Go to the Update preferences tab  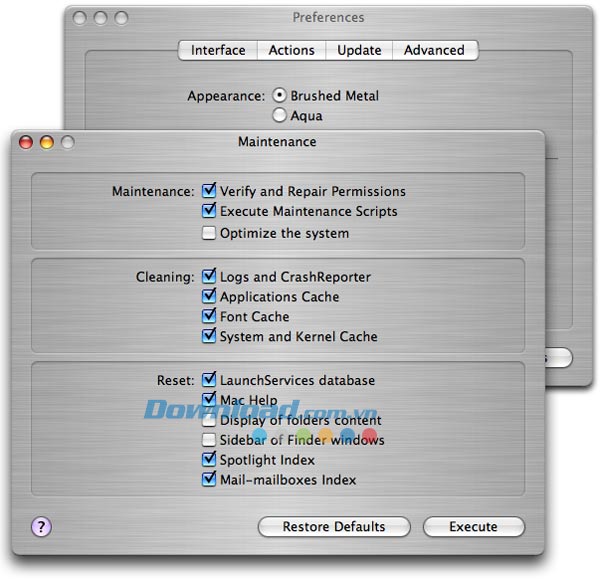[x=359, y=50]
